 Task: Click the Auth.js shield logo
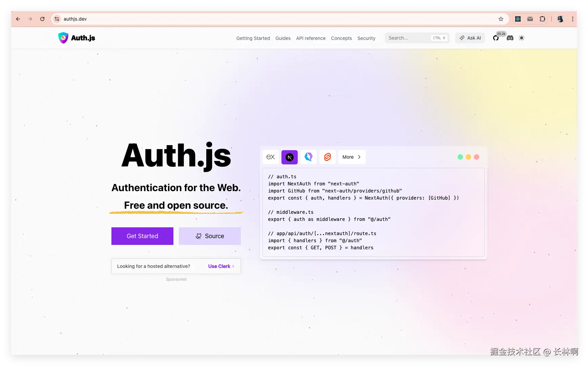[63, 38]
